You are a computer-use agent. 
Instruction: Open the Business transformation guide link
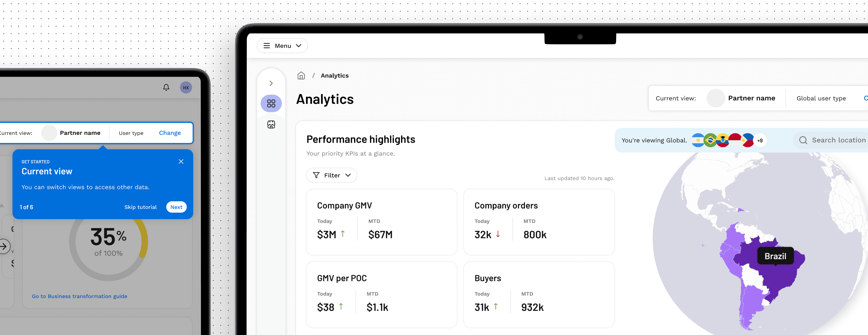tap(80, 296)
